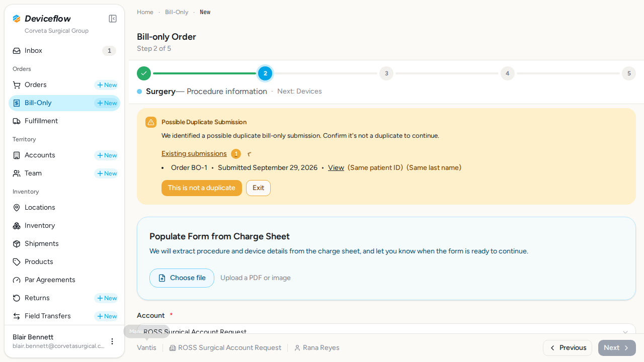Jump to step 5 in the progress bar
Screen dimensions: 644x362
pyautogui.click(x=629, y=73)
